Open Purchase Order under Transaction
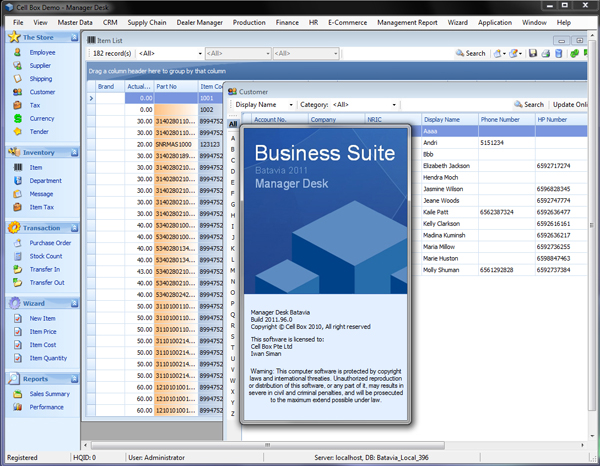Screen dimensions: 600x466 coord(50,243)
